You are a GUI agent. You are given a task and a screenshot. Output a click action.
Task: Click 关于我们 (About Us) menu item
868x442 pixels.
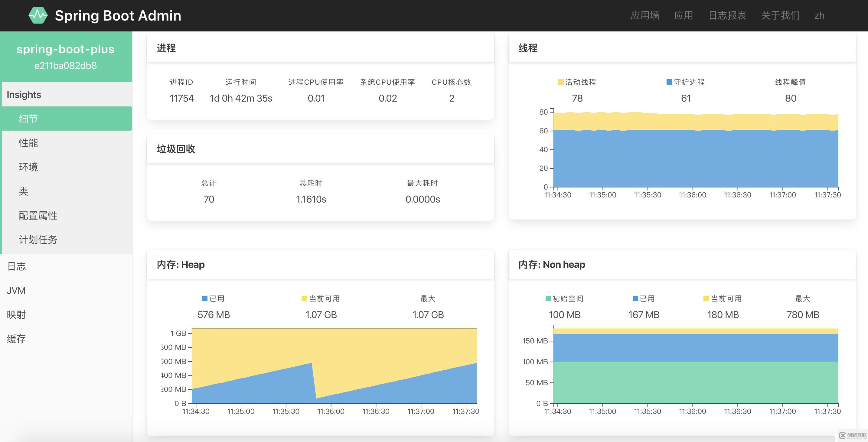pyautogui.click(x=779, y=15)
